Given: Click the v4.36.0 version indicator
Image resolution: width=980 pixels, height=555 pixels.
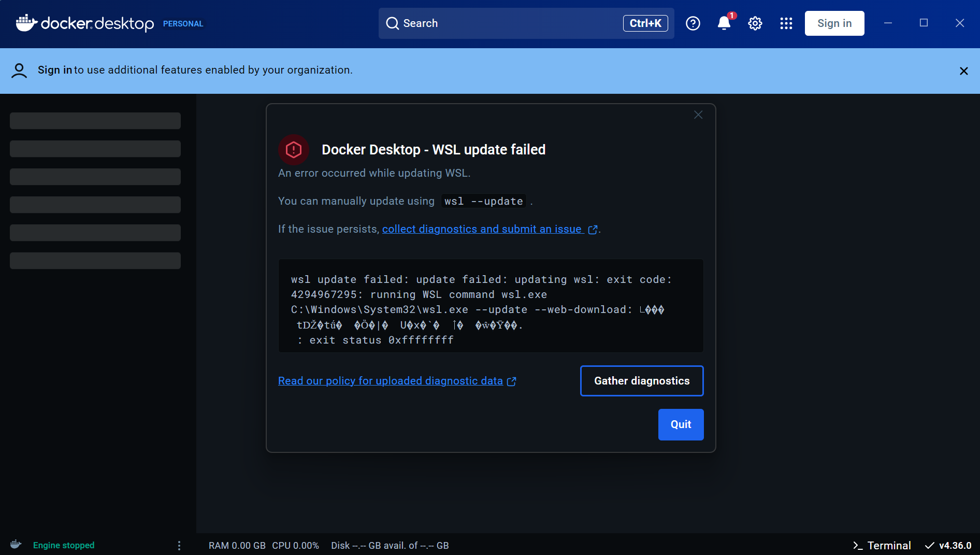Looking at the screenshot, I should click(955, 546).
